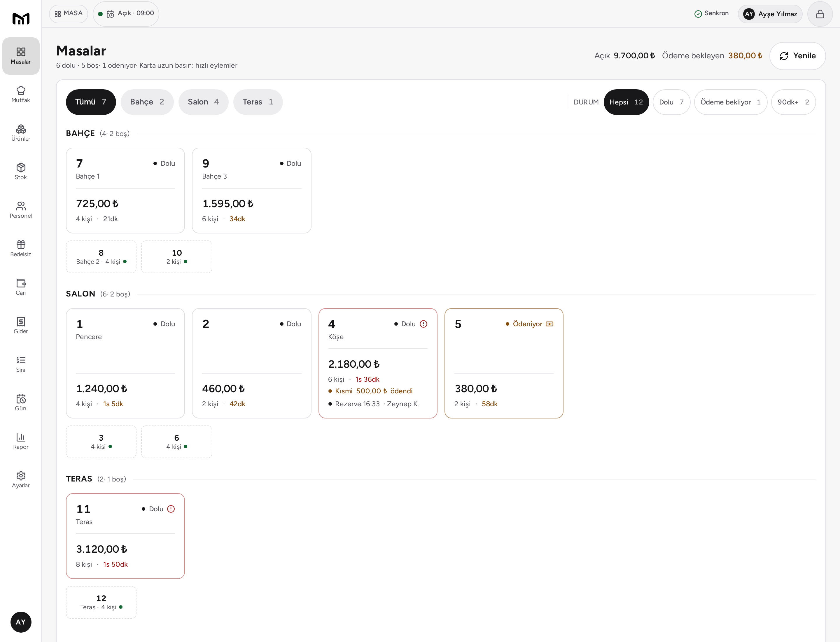Toggle the 90dk+ status filter
840x642 pixels.
(793, 102)
